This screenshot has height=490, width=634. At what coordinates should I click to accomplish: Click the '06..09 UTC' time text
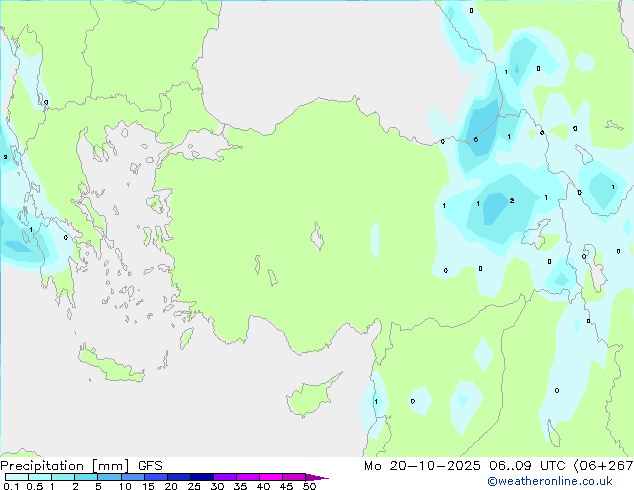[x=527, y=466]
